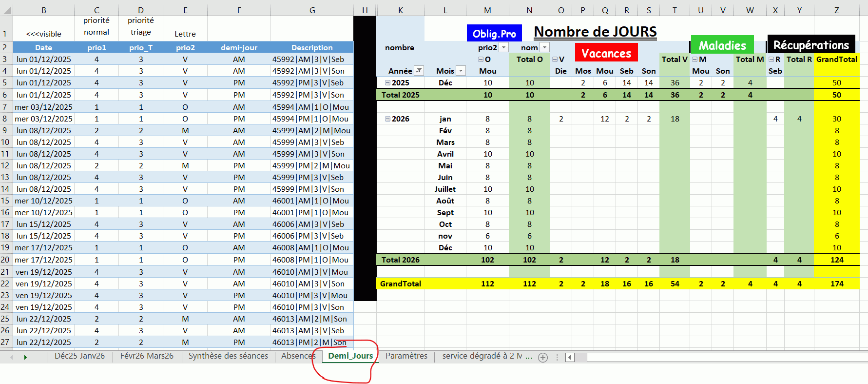868x384 pixels.
Task: Open the nom field dropdown
Action: click(545, 47)
